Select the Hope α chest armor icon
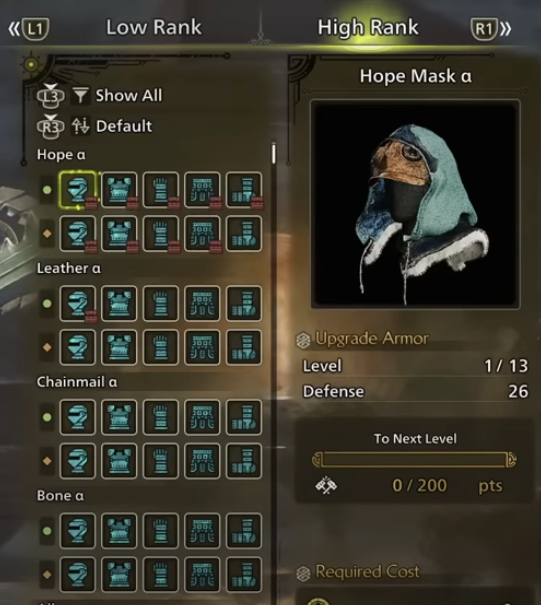The width and height of the screenshot is (541, 605). point(119,189)
